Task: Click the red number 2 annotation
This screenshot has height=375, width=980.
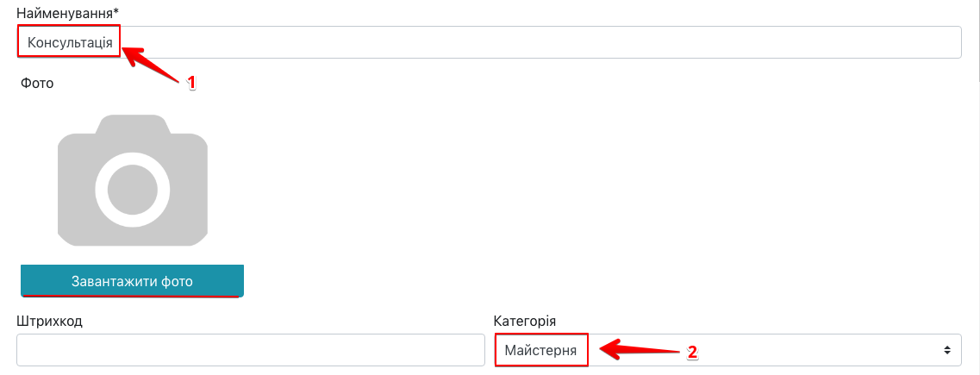Action: click(691, 352)
